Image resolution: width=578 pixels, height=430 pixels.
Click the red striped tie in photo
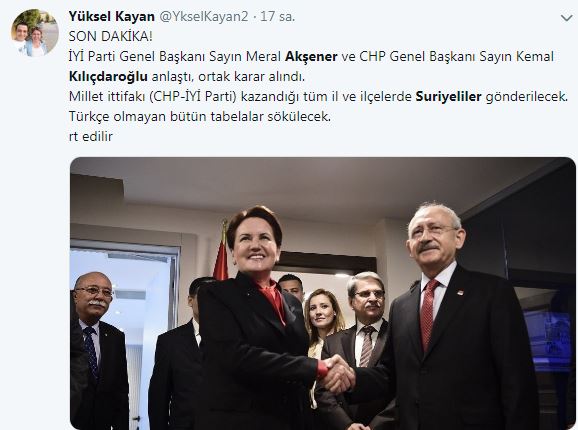tap(429, 315)
